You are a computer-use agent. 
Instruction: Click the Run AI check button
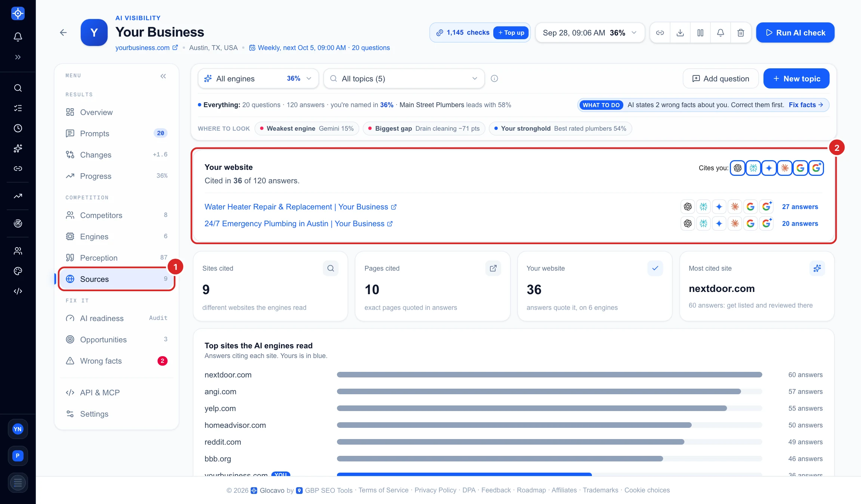(795, 33)
